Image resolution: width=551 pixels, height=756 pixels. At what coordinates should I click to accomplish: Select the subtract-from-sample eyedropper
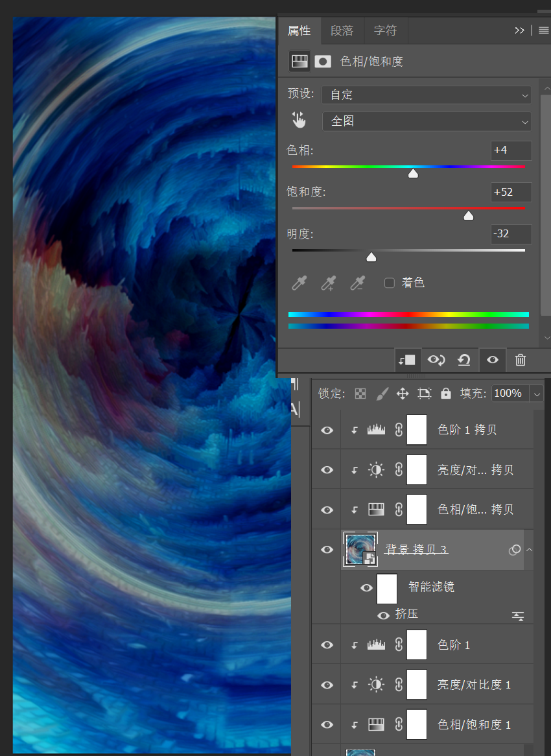point(358,283)
